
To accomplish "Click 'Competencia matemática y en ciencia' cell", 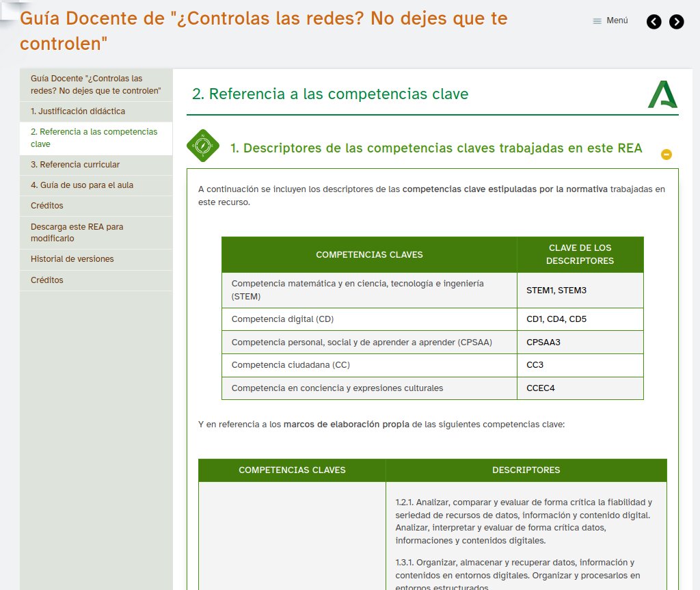I will coord(369,291).
